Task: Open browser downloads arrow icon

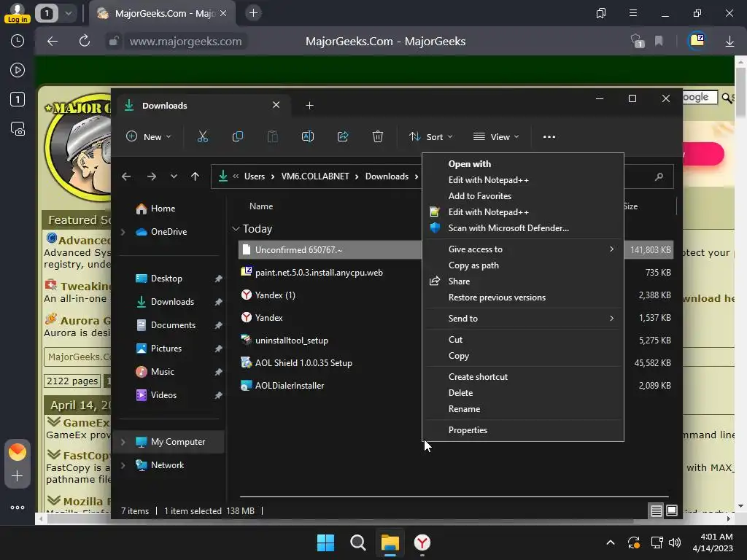Action: [729, 42]
